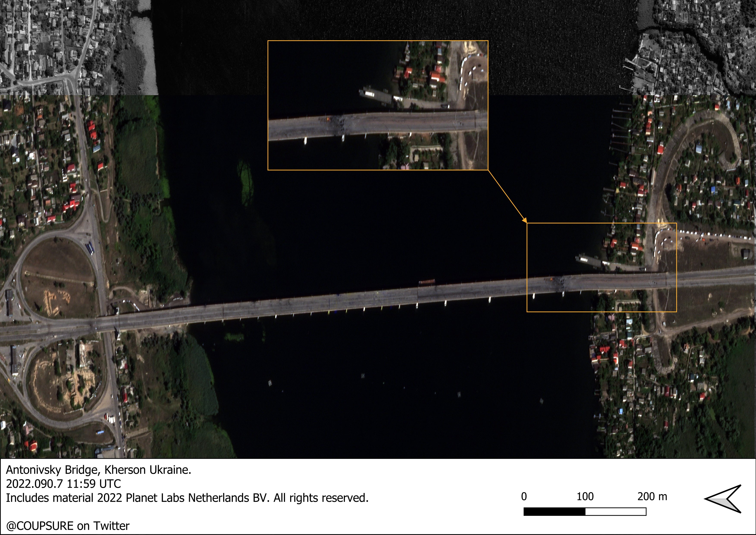The width and height of the screenshot is (756, 535).
Task: Click the "@COUPSURE on Twitter" credit
Action: (68, 526)
